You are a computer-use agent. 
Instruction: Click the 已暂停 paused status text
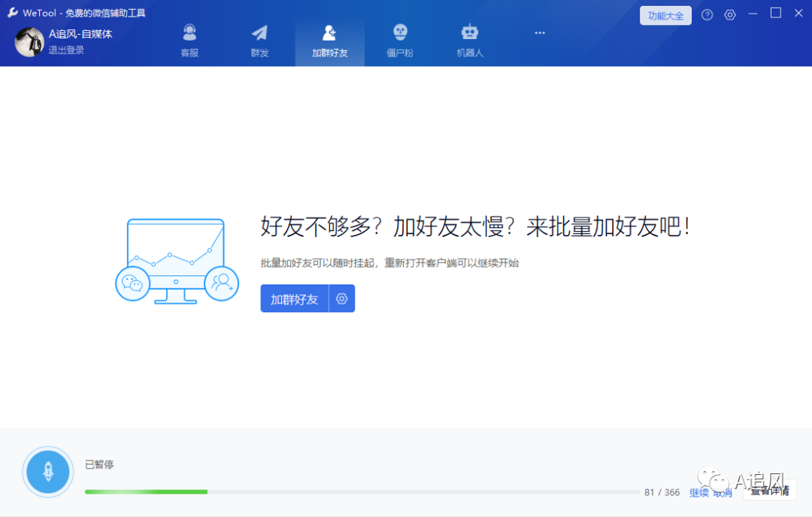point(99,464)
